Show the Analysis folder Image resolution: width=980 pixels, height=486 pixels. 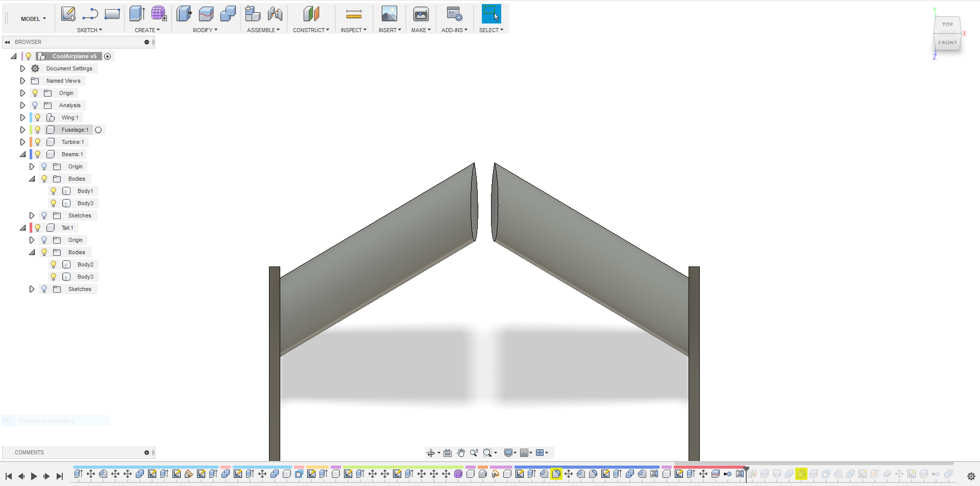point(35,105)
